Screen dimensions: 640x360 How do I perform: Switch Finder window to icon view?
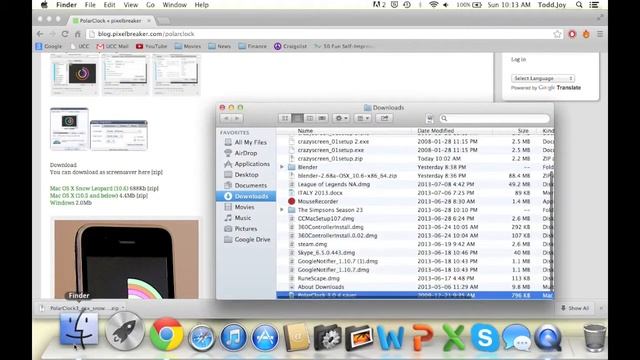(x=285, y=118)
